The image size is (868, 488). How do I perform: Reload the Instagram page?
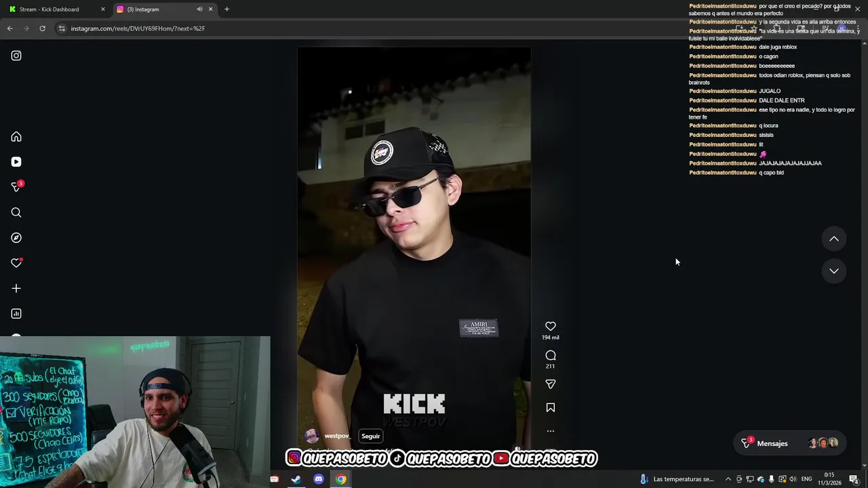42,28
